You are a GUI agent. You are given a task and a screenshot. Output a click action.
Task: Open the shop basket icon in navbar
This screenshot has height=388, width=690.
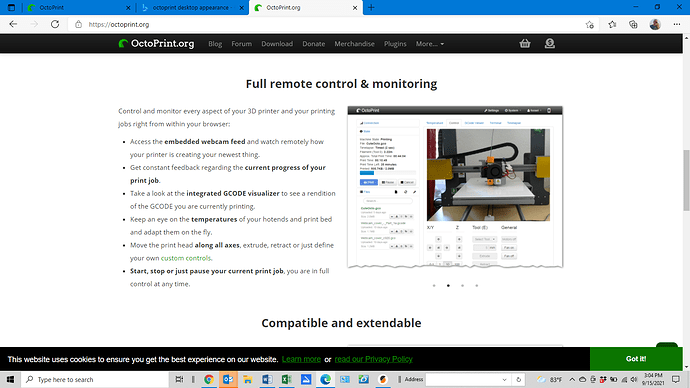pos(525,44)
